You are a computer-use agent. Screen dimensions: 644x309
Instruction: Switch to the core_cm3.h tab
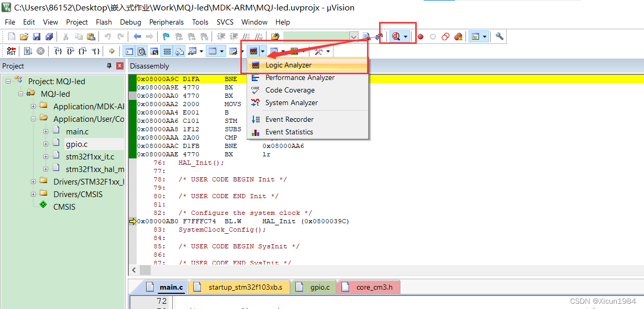[x=369, y=287]
